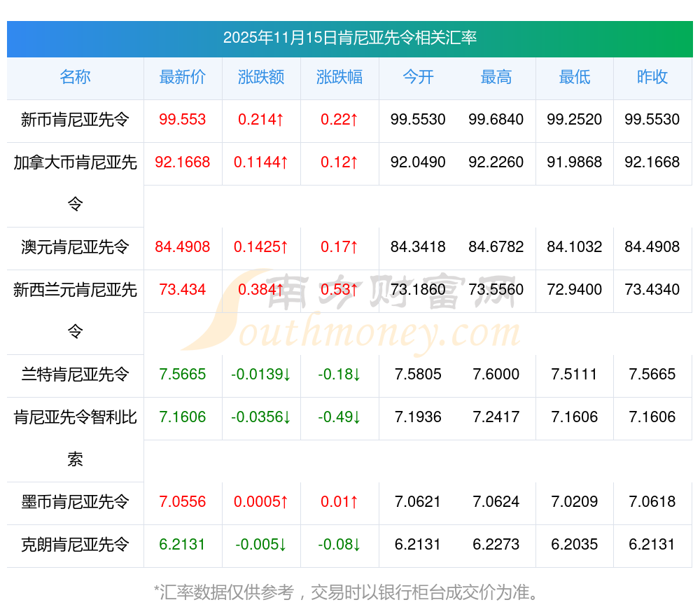The height and width of the screenshot is (614, 700).
Task: Select the 澳元肯尼亚先令 row name
Action: (75, 247)
